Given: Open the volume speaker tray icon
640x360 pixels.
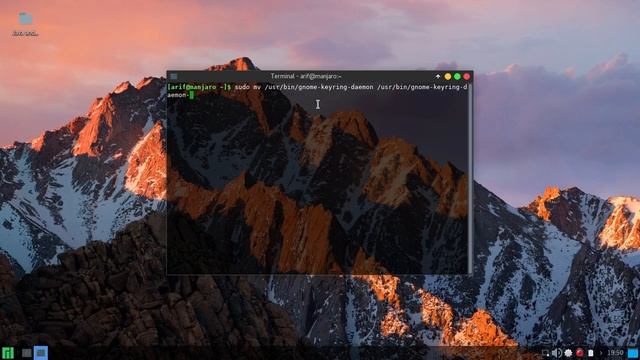Looking at the screenshot, I should (x=556, y=353).
